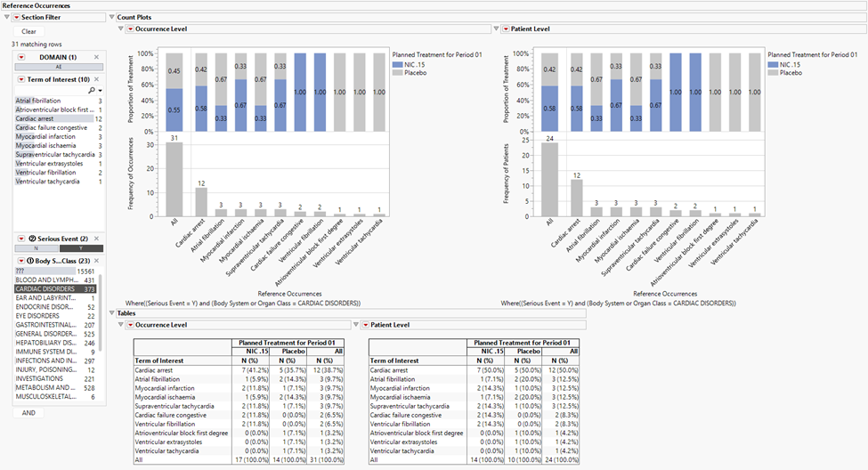Screen dimensions: 868x470
Task: Open Tables Occurrence Level red triangle menu
Action: pos(130,325)
